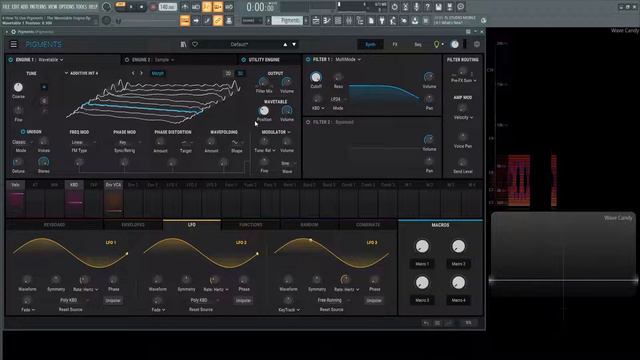Viewport: 640px width, 360px height.
Task: Open the Pigments hamburger menu
Action: pos(13,44)
